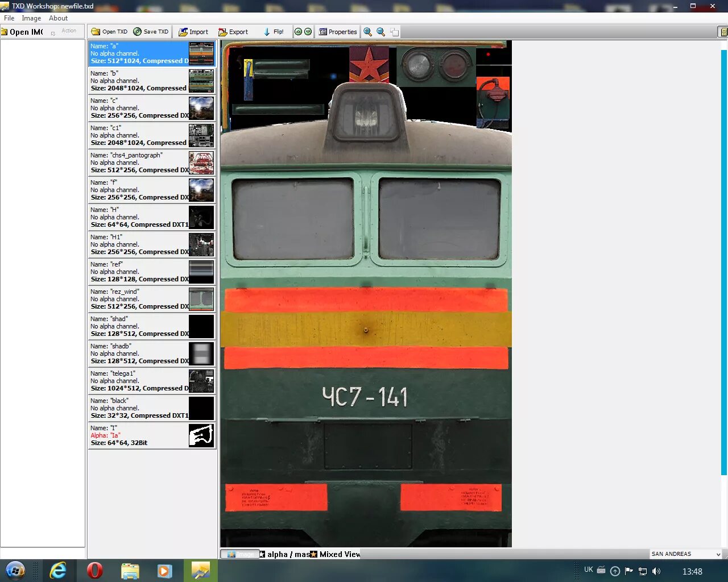Click thumbnail of texture "b"

pos(201,81)
